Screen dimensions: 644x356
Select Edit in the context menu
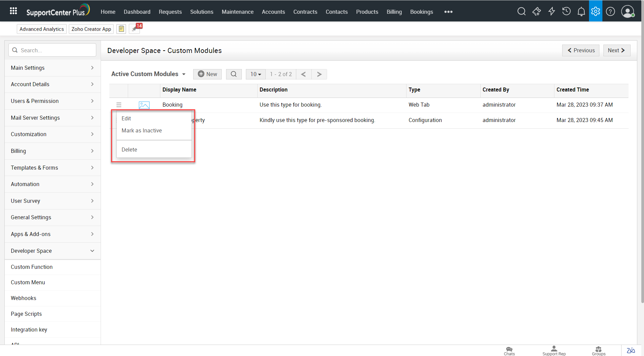[126, 118]
